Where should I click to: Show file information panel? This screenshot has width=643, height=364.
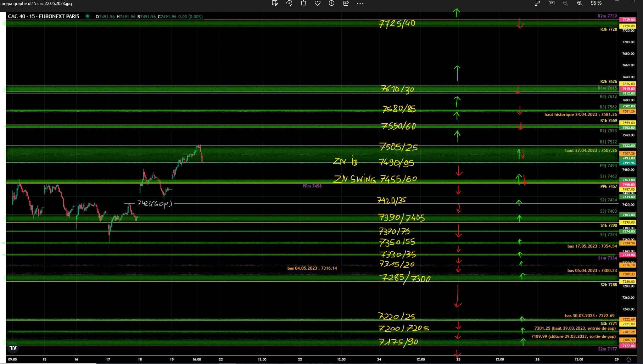[331, 3]
